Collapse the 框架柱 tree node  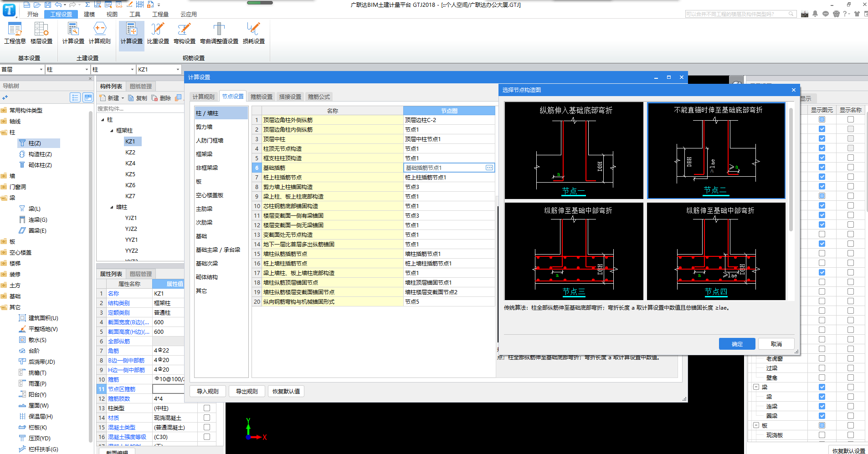pos(112,131)
